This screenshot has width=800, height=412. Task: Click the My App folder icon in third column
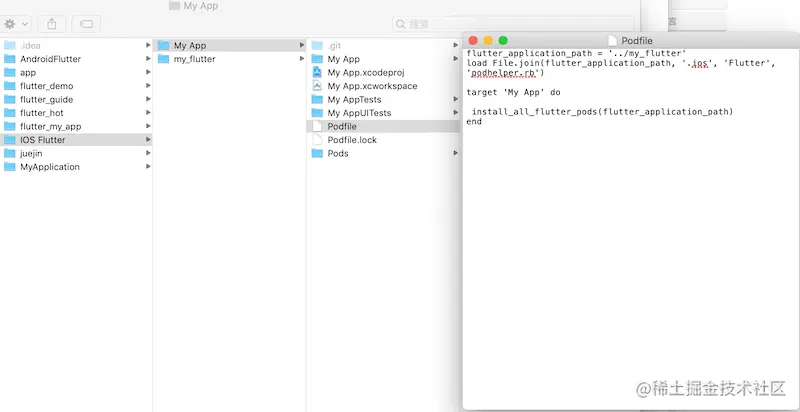click(317, 59)
